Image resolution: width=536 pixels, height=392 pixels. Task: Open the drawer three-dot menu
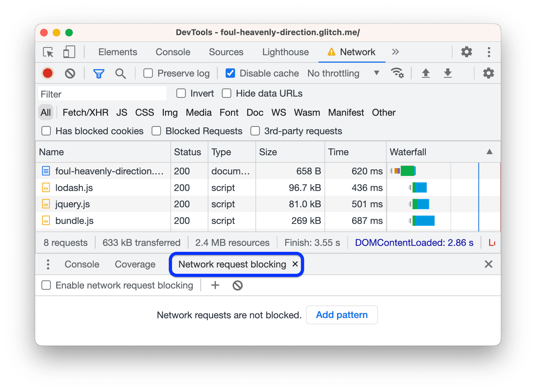(48, 264)
